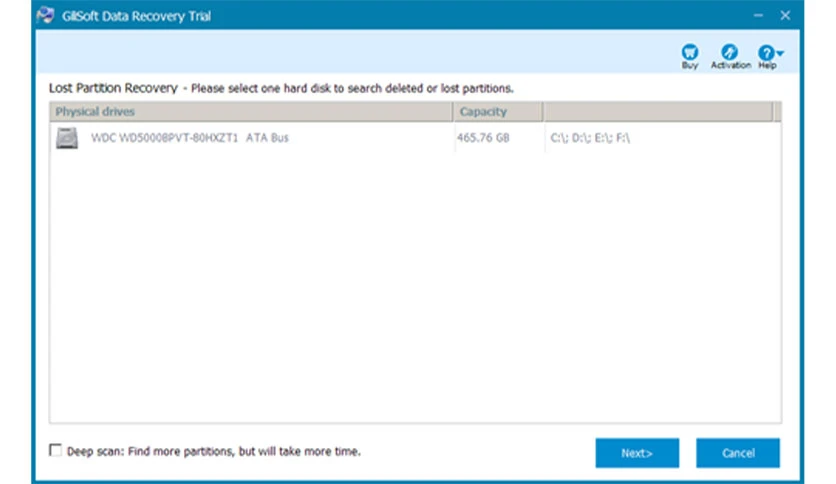The width and height of the screenshot is (836, 484).
Task: Sort by Physical drives column header
Action: tap(251, 111)
